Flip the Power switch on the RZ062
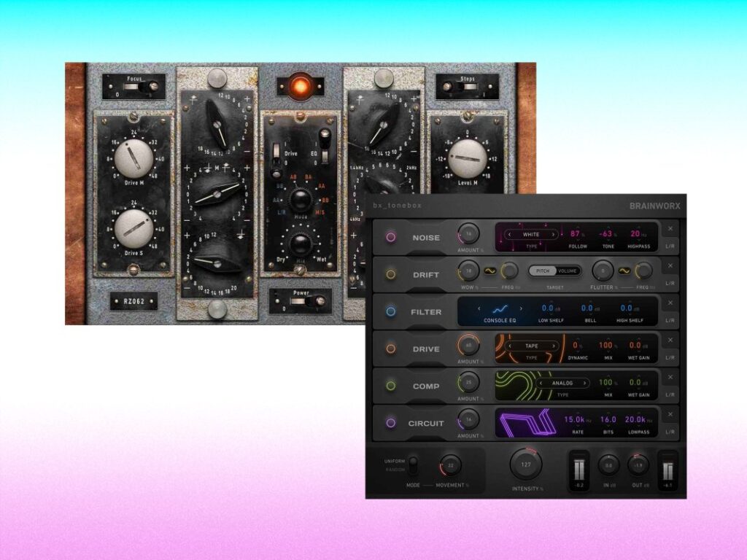Viewport: 747px width, 560px height. (309, 301)
